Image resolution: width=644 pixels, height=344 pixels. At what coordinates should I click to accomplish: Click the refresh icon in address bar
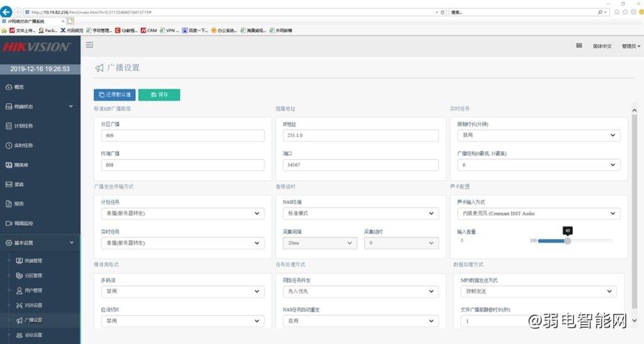click(442, 13)
